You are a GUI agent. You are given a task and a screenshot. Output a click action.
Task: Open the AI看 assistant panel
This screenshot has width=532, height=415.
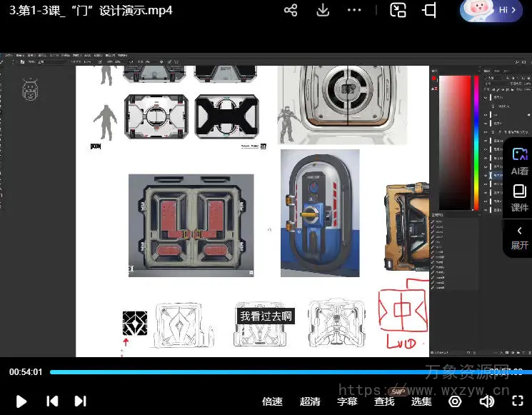[519, 161]
